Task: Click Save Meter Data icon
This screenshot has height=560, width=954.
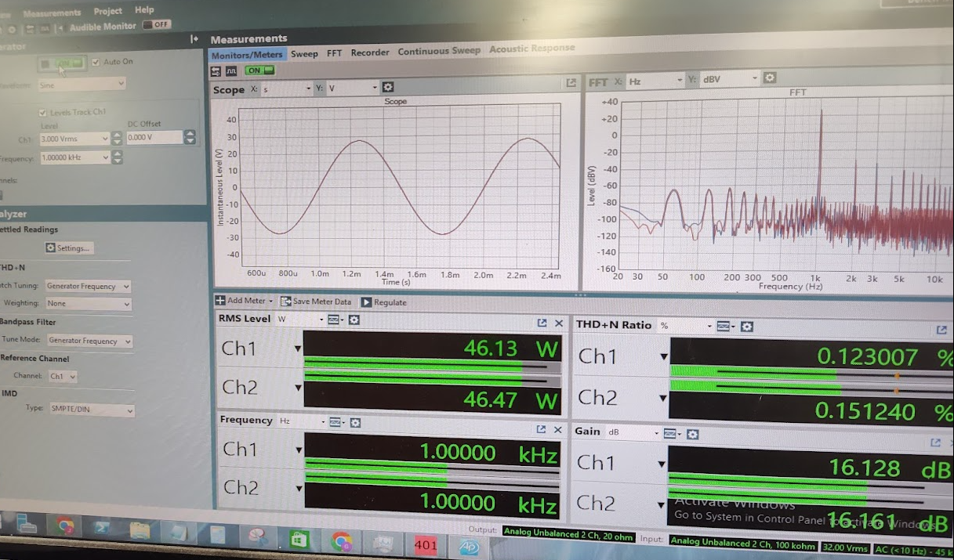Action: click(x=285, y=302)
